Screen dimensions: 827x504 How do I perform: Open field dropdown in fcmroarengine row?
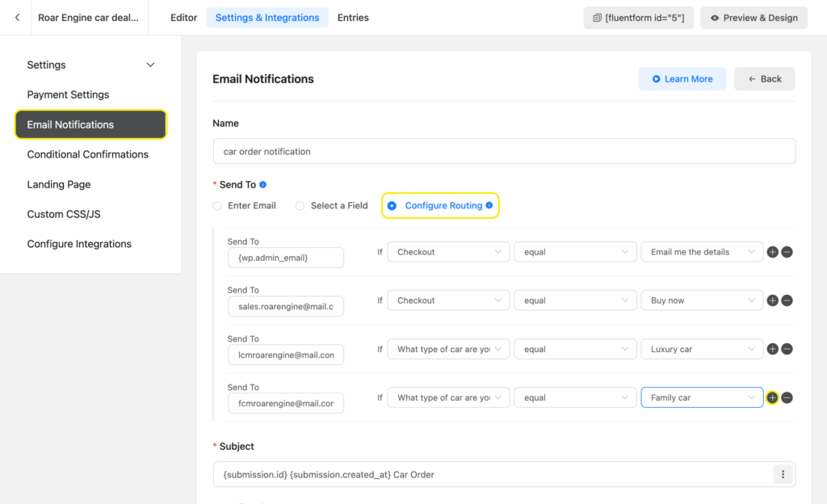click(x=448, y=397)
